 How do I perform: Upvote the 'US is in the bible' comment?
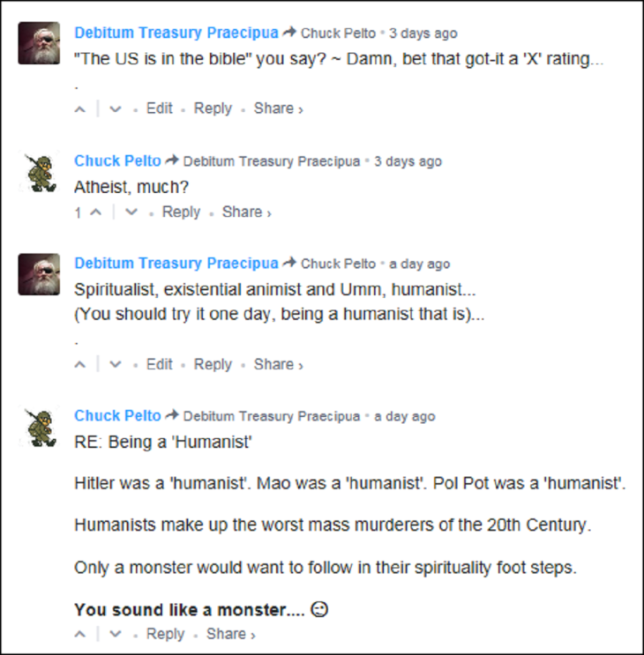(x=80, y=109)
